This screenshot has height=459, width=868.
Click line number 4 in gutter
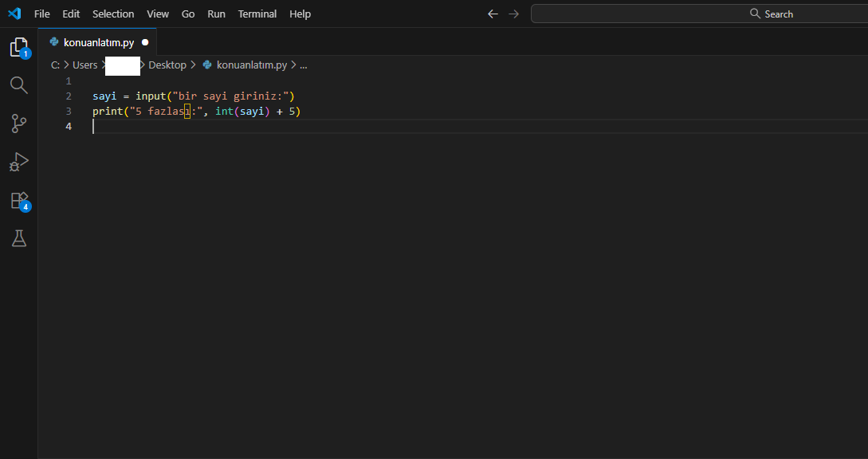69,126
